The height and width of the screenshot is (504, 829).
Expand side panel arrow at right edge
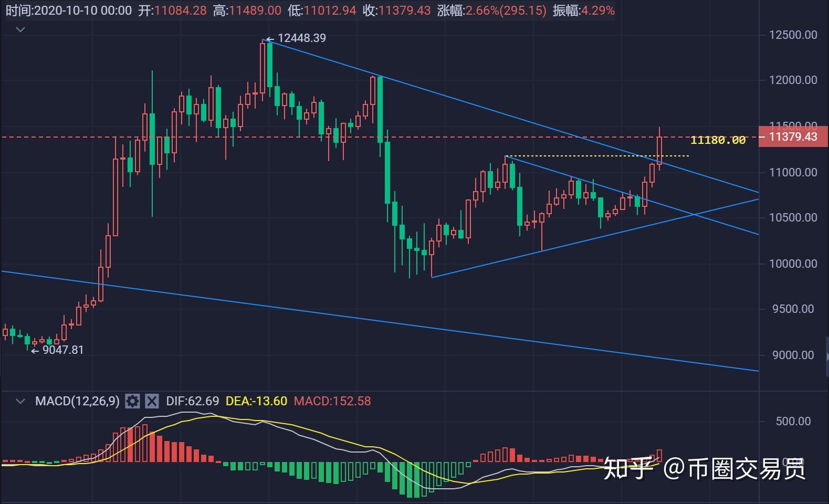click(827, 357)
